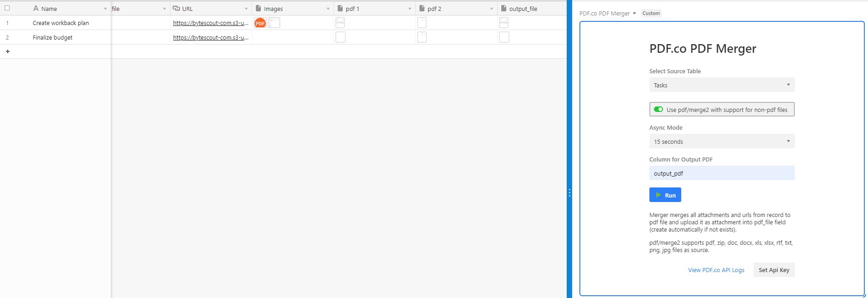
Task: Open the Name column dropdown arrow
Action: click(x=105, y=9)
